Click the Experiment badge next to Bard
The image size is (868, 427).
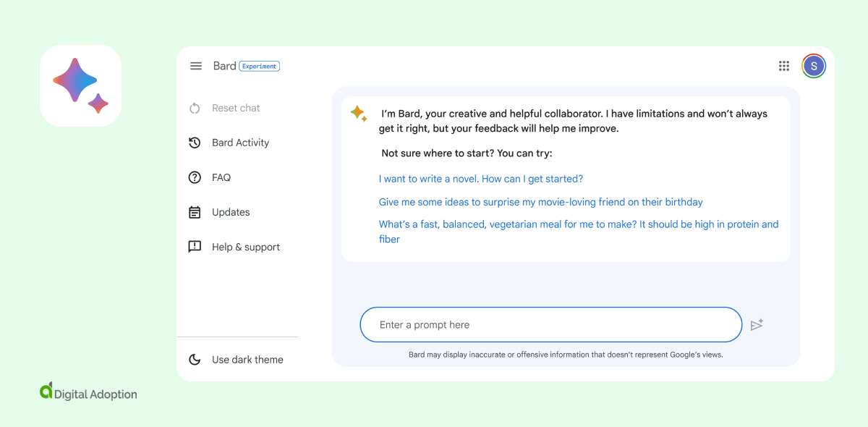tap(259, 66)
